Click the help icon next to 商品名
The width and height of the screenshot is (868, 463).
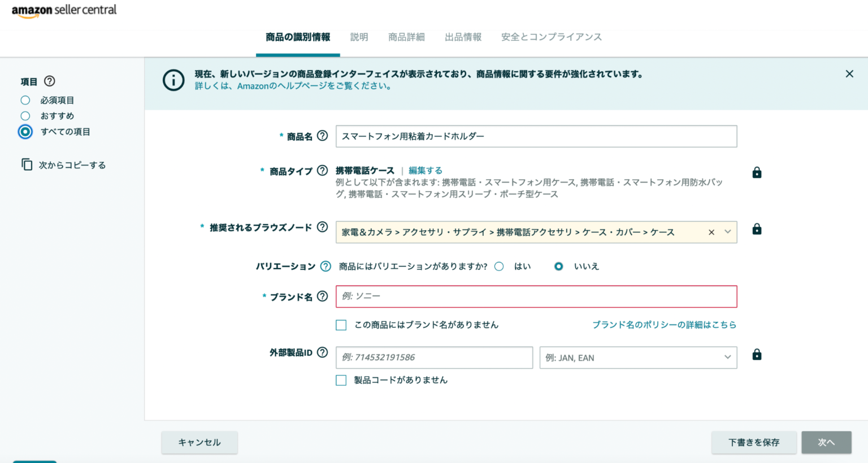coord(322,136)
